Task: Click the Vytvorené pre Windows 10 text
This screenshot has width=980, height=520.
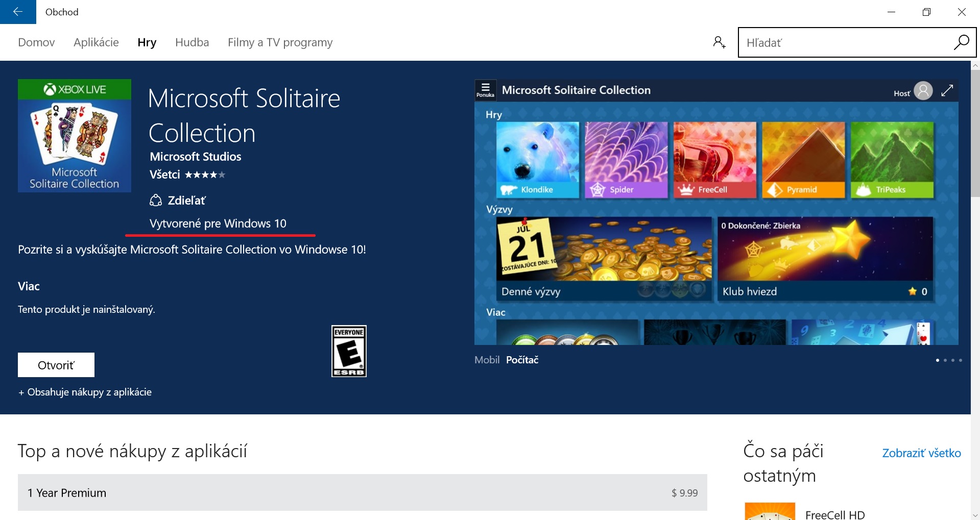Action: 218,224
